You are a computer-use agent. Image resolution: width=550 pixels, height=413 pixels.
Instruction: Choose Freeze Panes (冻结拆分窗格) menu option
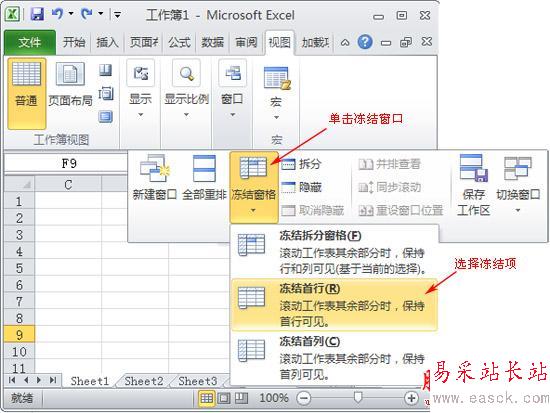pos(334,252)
